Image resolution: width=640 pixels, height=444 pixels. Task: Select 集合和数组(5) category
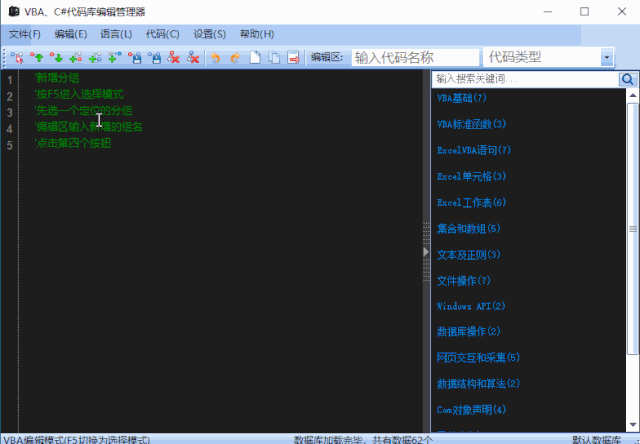(469, 229)
